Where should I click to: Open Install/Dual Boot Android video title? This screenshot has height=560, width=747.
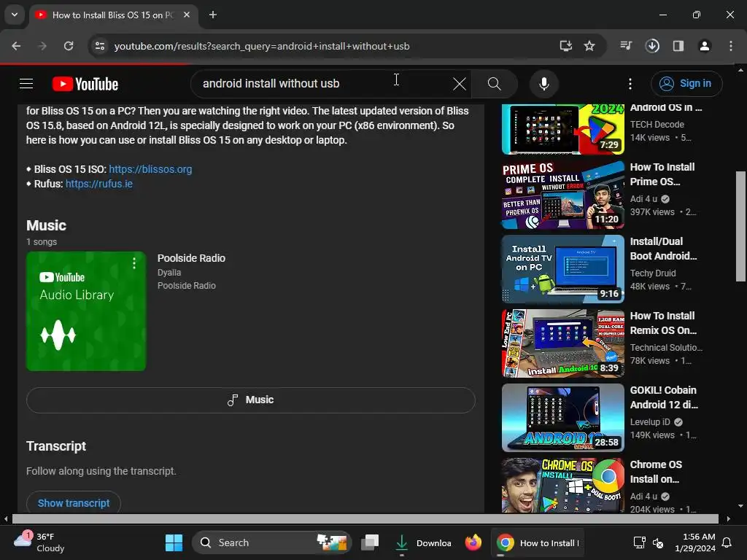tap(663, 249)
